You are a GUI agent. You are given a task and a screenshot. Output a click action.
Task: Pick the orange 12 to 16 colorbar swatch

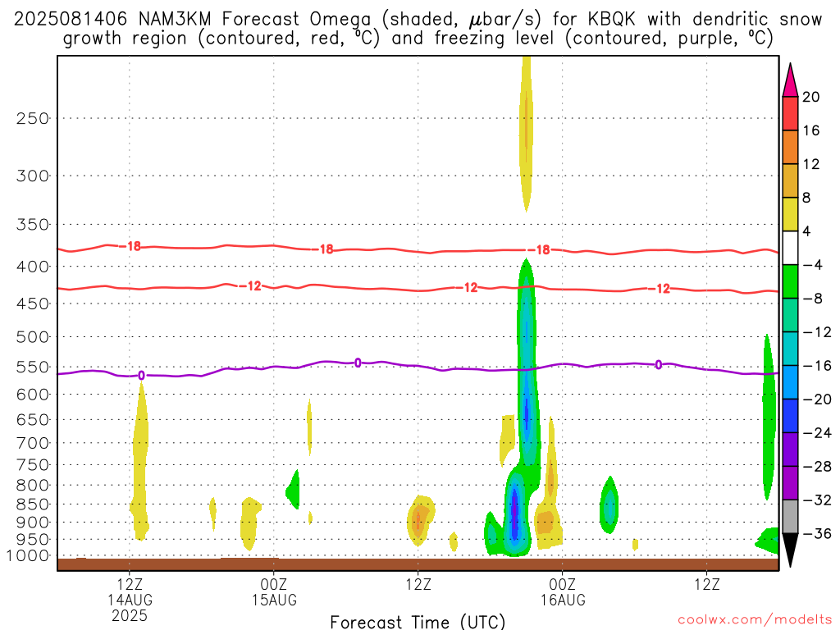[790, 148]
